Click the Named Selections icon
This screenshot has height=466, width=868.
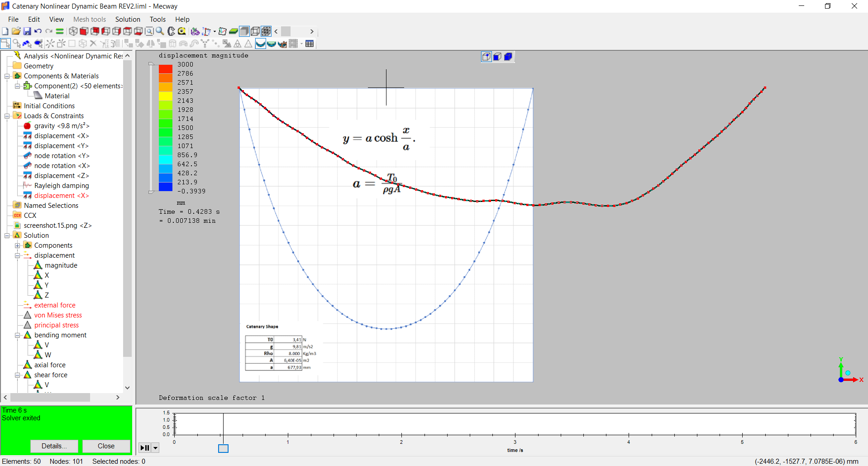[x=17, y=206]
